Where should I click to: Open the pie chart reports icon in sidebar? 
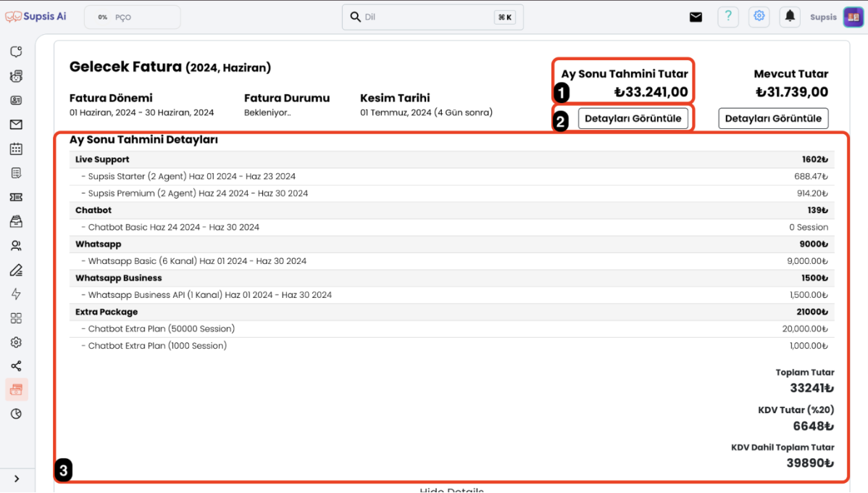(x=16, y=414)
